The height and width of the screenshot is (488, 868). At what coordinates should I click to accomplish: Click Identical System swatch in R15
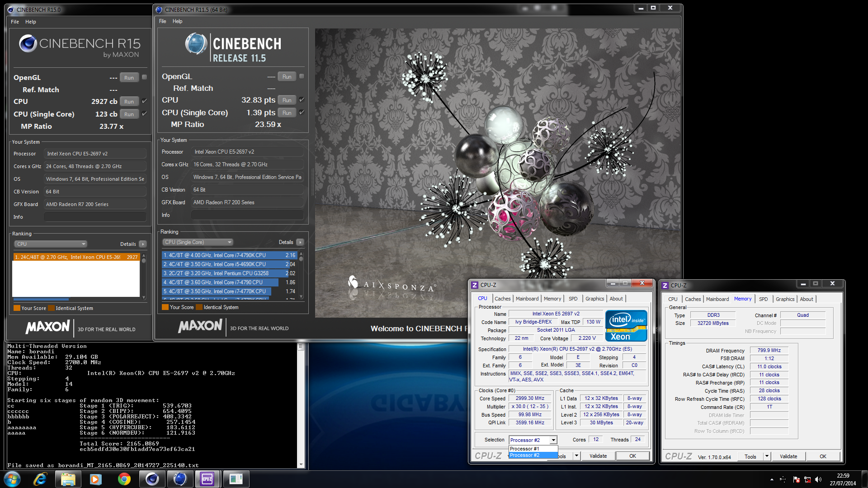pos(51,308)
